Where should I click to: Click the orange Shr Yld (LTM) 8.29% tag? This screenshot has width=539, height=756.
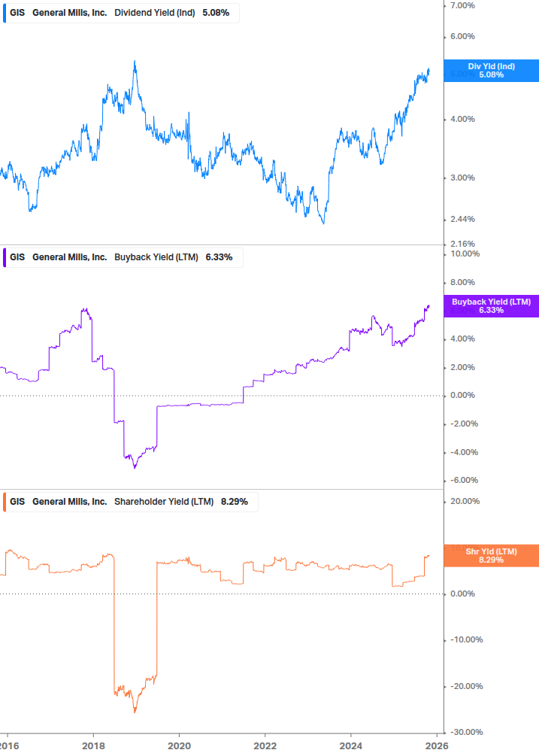(x=492, y=555)
